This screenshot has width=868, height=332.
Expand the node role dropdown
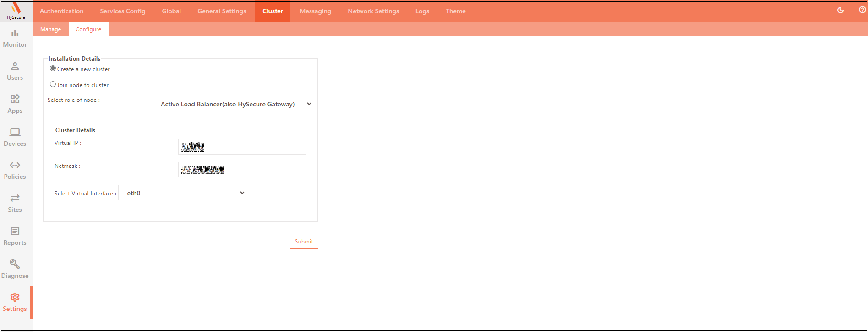232,104
